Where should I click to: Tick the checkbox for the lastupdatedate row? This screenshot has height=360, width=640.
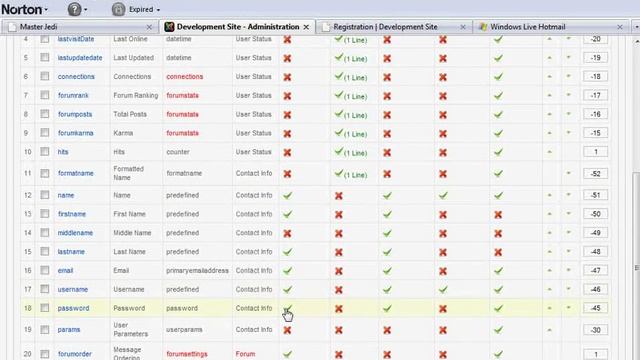44,58
